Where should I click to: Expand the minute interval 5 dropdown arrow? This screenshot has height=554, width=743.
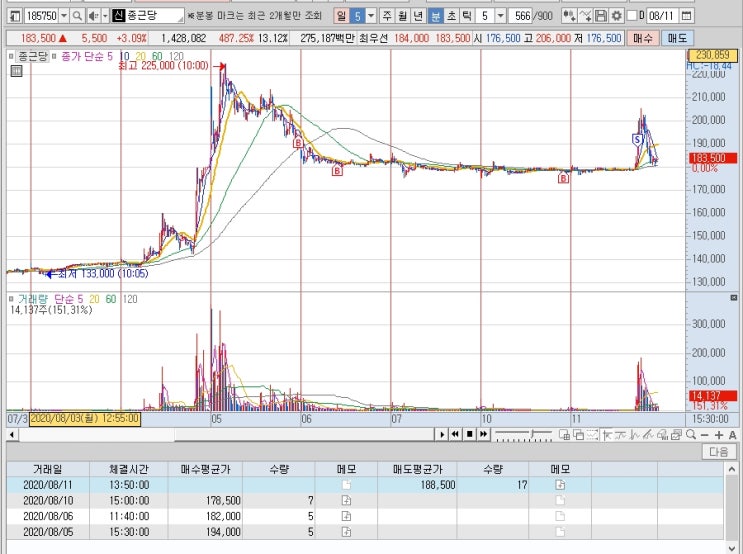(x=500, y=16)
